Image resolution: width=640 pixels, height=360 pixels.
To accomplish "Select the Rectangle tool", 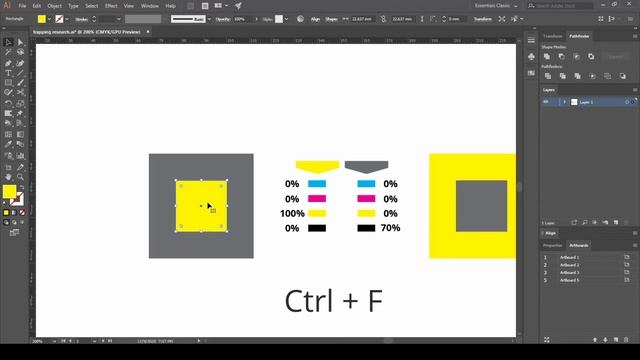I will click(8, 83).
